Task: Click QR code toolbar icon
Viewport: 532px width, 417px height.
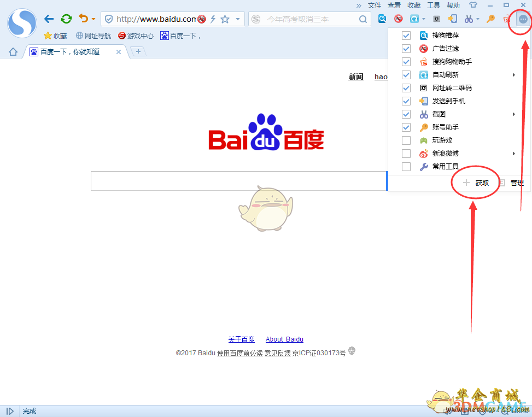Action: [437, 19]
